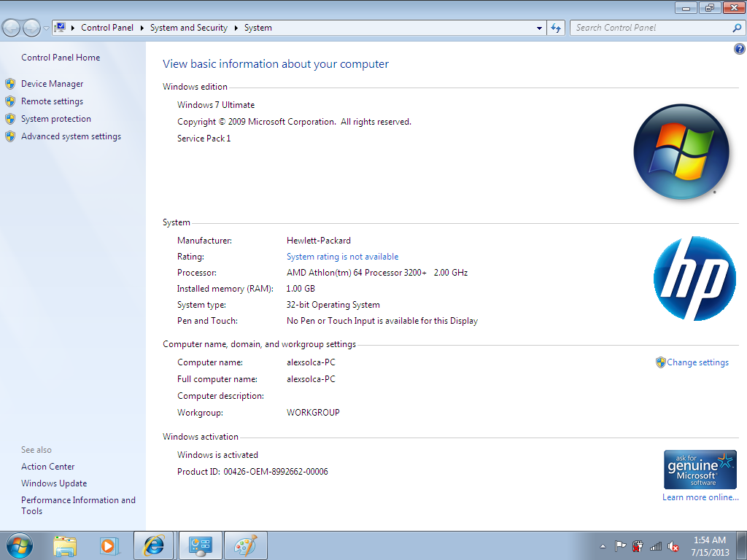Screen dimensions: 747x560
Task: Open the address bar history dropdown
Action: pos(539,28)
